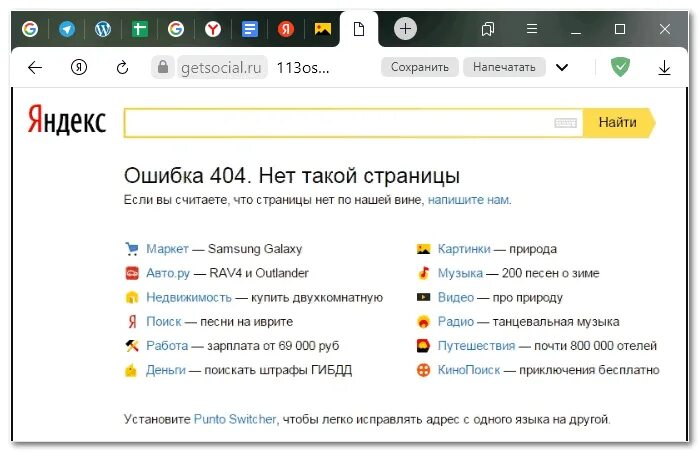The height and width of the screenshot is (453, 700).
Task: Click the Картинки picture icon
Action: (x=423, y=249)
